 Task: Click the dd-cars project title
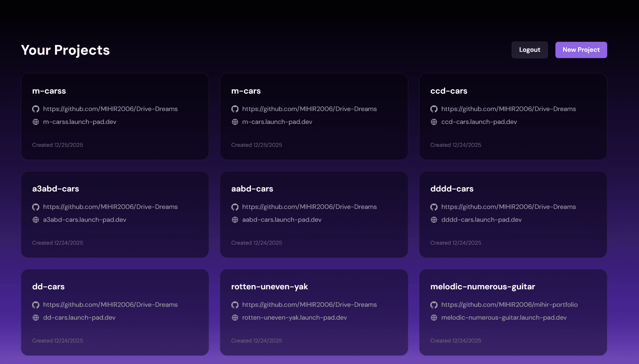point(48,286)
